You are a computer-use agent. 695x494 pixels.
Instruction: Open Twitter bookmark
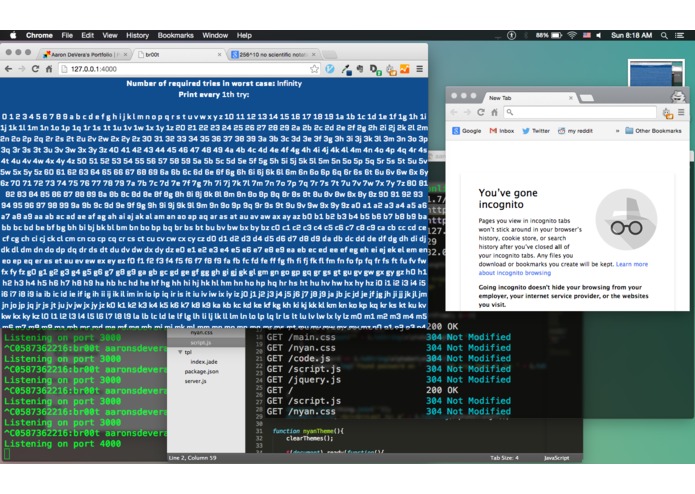[536, 131]
